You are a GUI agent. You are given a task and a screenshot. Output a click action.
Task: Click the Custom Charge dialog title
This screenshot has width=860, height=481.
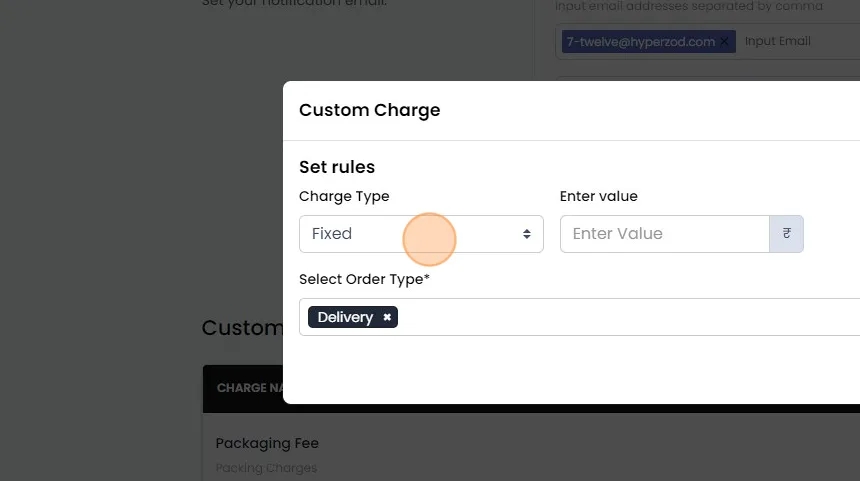click(x=369, y=110)
